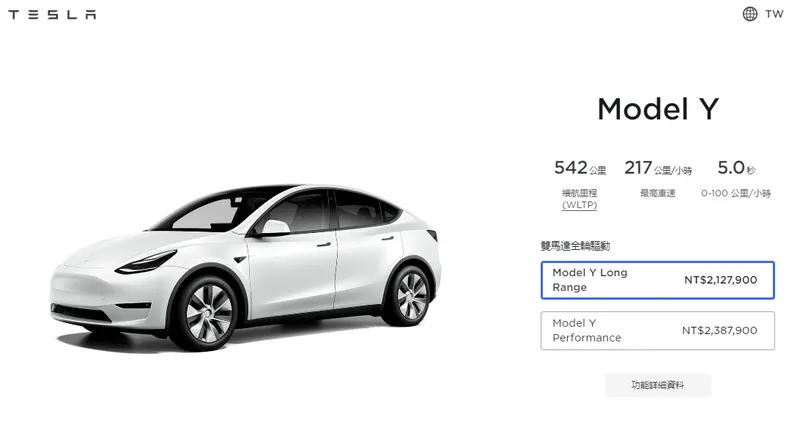800x444 pixels.
Task: Open the 功能詳細資料 feature details button
Action: [x=658, y=385]
